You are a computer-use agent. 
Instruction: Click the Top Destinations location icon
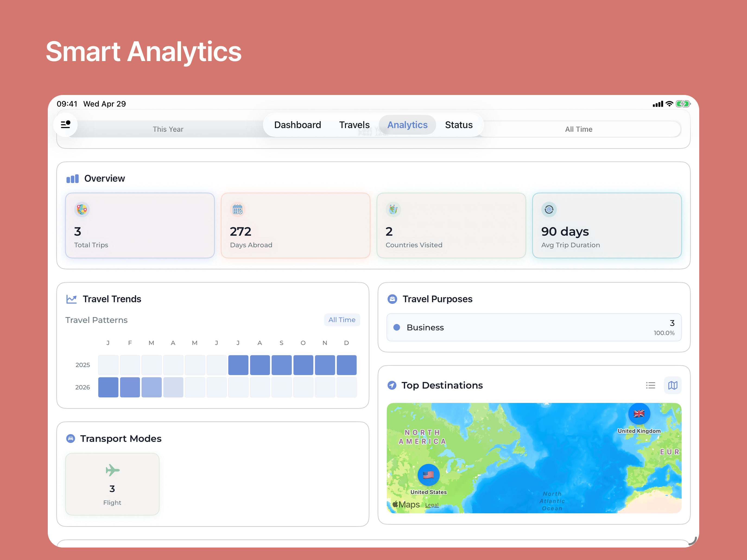[x=392, y=385]
